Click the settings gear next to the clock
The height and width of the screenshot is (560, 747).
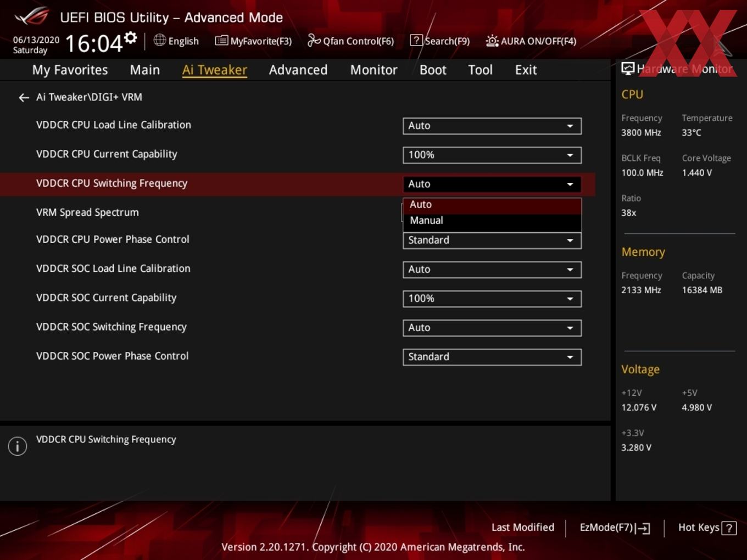(131, 37)
